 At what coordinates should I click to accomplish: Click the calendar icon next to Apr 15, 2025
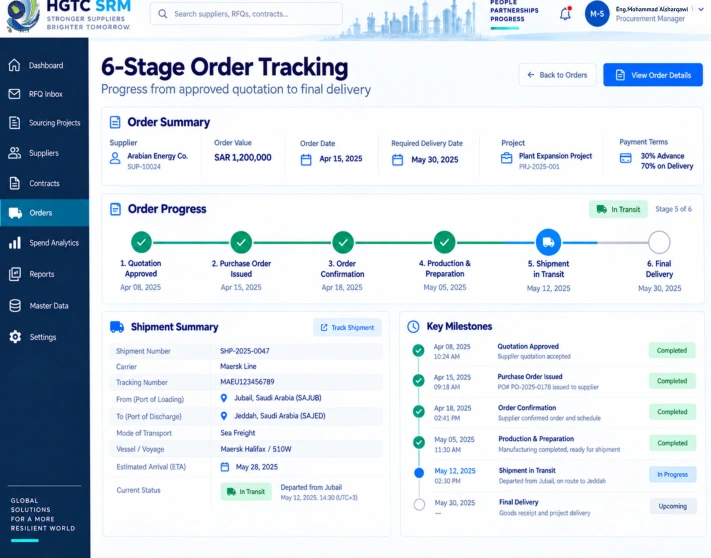pyautogui.click(x=306, y=160)
